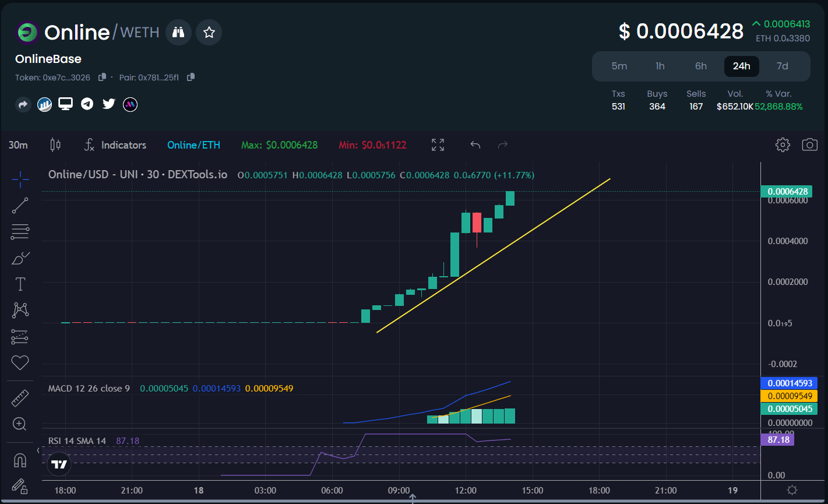The width and height of the screenshot is (828, 504).
Task: Toggle the lock drawings tool
Action: [x=20, y=486]
